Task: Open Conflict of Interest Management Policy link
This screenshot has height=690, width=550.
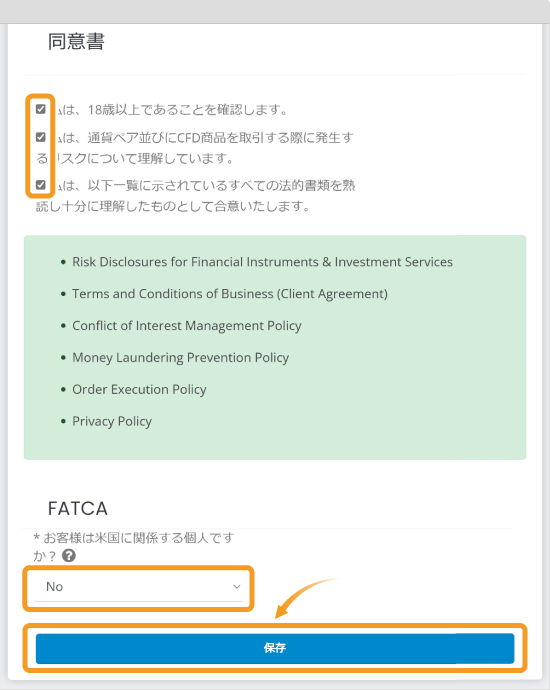Action: coord(187,326)
